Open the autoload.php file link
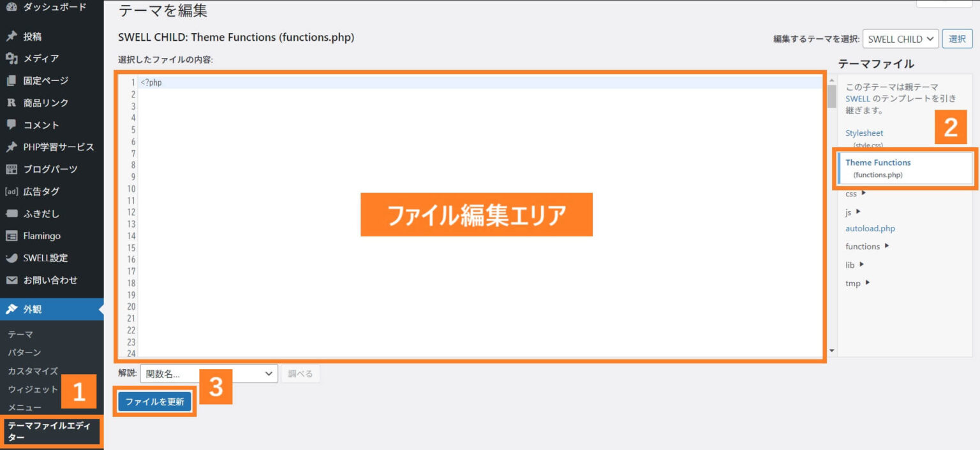Screen dimensions: 980x450 point(870,228)
